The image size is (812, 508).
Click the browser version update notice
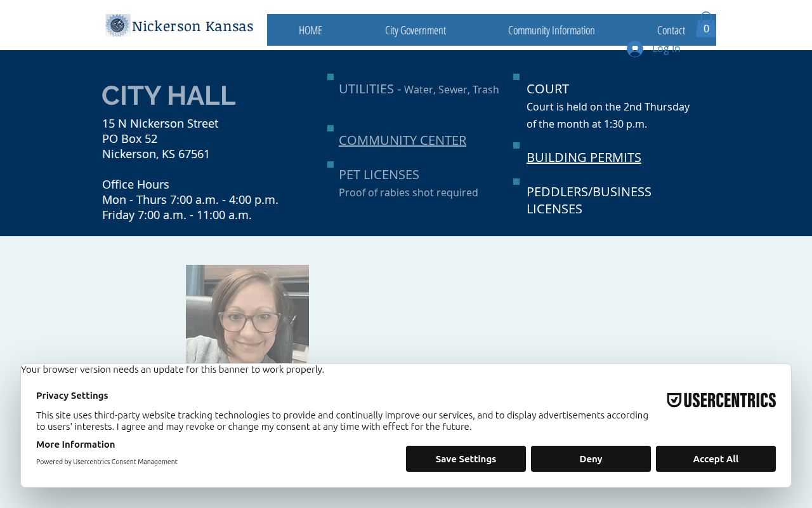[173, 370]
